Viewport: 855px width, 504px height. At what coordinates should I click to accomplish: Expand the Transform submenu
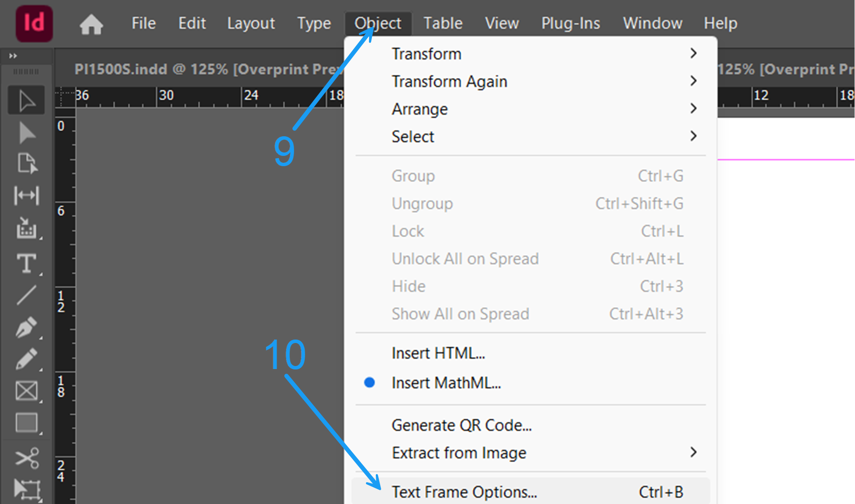(427, 53)
